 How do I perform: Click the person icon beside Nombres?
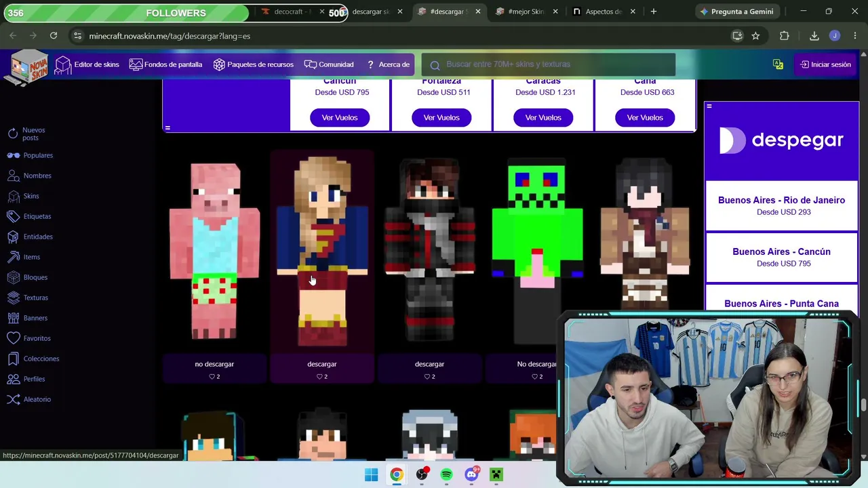[x=13, y=176]
